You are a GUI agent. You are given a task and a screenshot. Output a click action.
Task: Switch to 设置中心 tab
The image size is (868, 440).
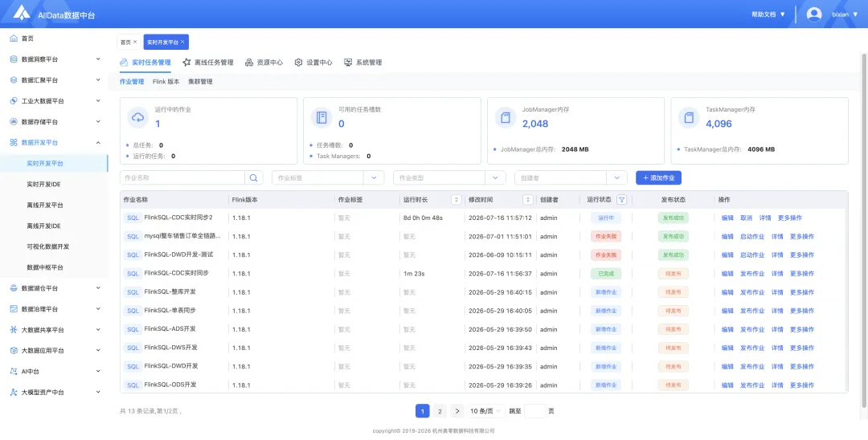313,63
